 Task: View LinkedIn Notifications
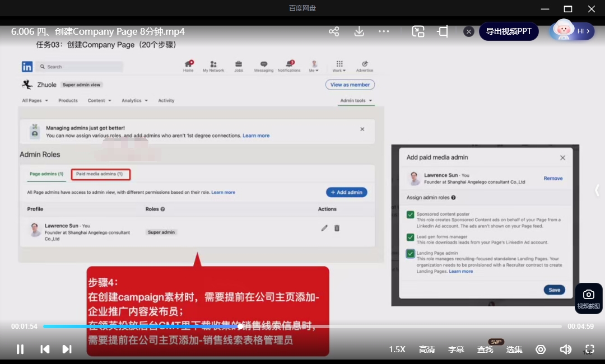[289, 66]
